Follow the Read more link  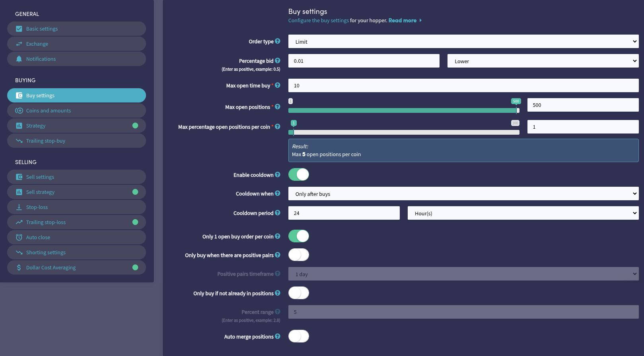click(x=403, y=20)
